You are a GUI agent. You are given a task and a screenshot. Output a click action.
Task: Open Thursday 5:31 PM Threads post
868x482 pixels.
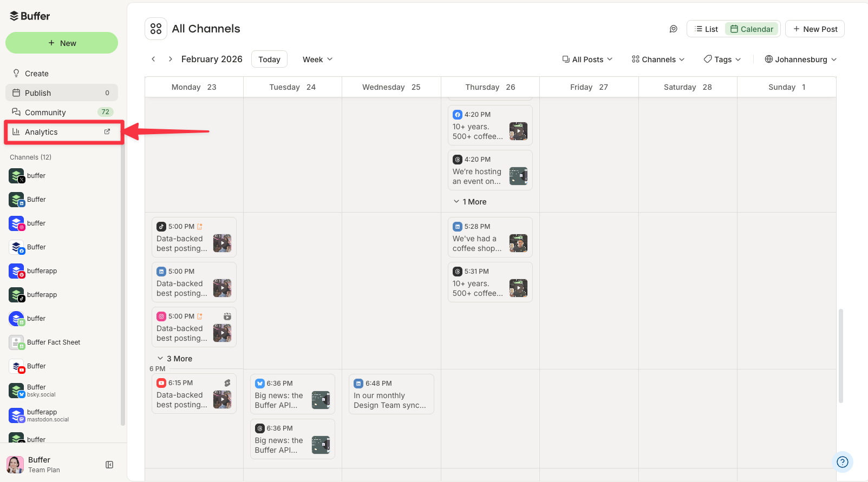[x=490, y=282]
